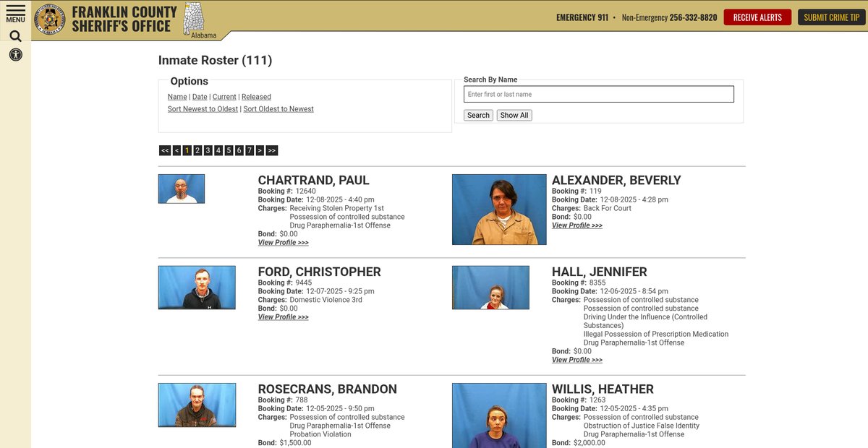Go to previous page with < button
Screen dimensions: 868x448
(x=176, y=150)
